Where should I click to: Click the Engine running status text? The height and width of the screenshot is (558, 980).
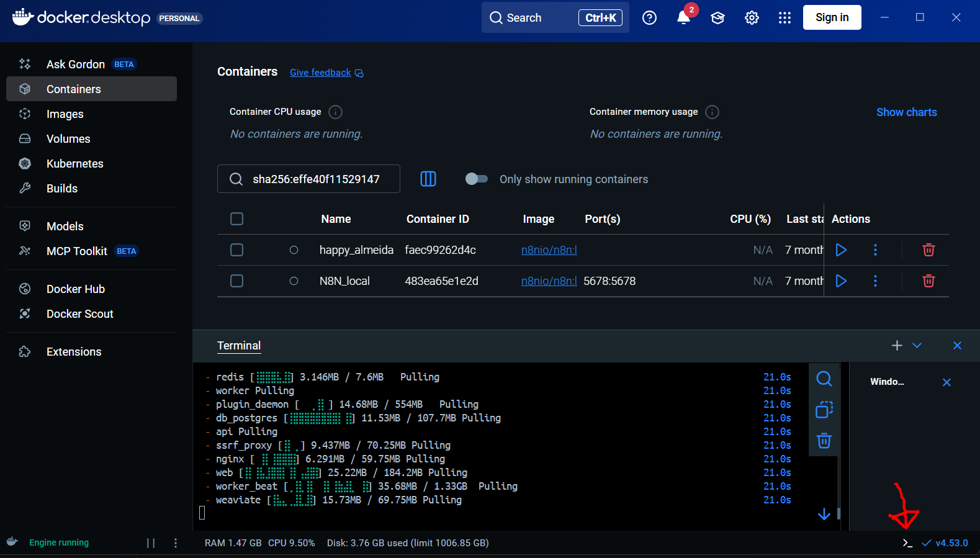[59, 542]
